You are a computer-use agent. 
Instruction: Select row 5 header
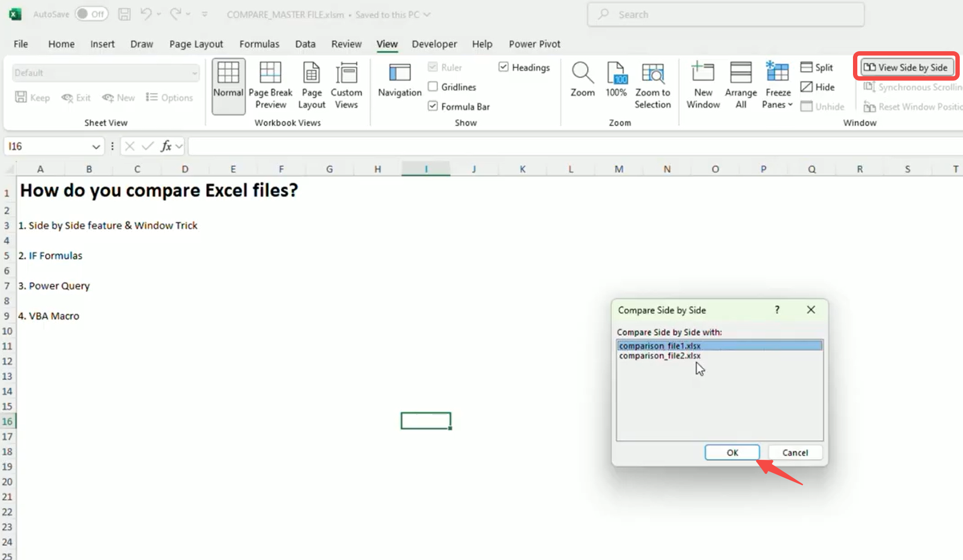pyautogui.click(x=7, y=255)
